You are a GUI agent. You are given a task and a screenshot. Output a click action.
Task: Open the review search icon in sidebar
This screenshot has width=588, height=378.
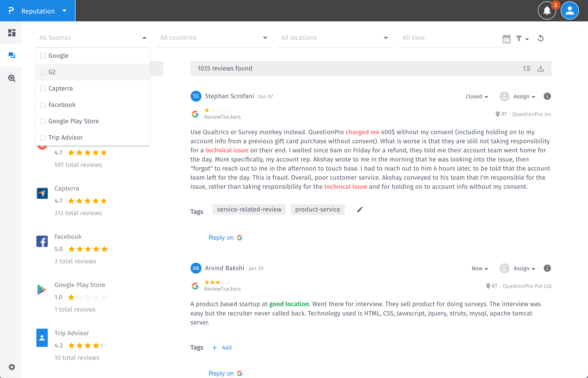tap(12, 78)
